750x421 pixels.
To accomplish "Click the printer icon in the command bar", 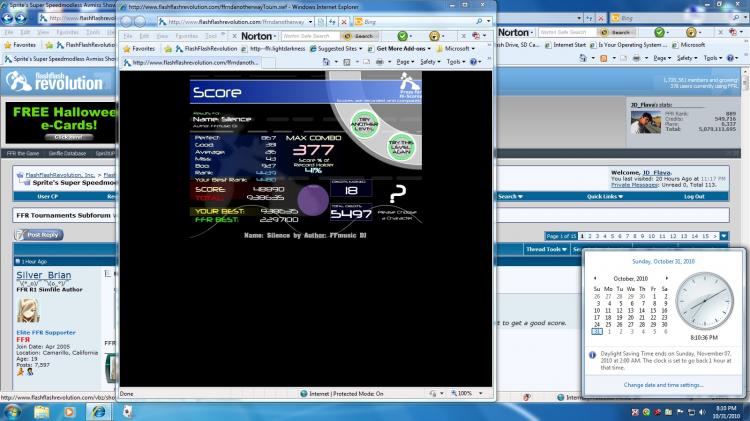I will pos(379,62).
